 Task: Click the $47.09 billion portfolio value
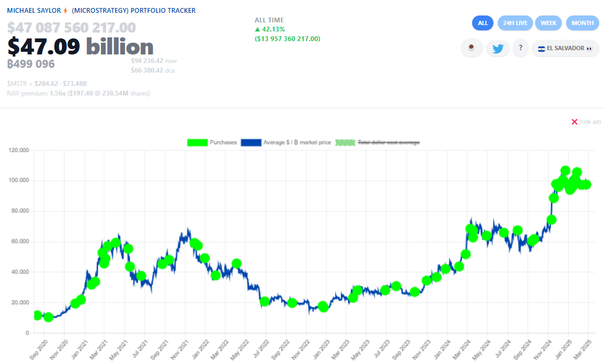coord(81,46)
